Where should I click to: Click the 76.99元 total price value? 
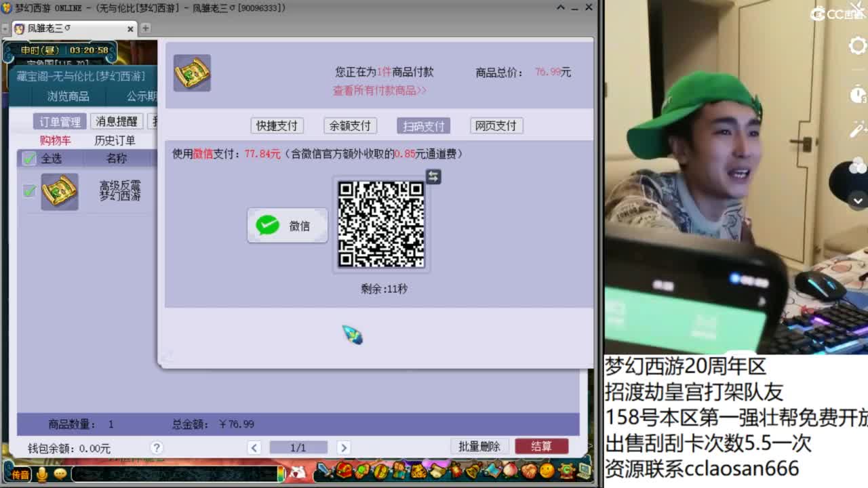(x=553, y=72)
